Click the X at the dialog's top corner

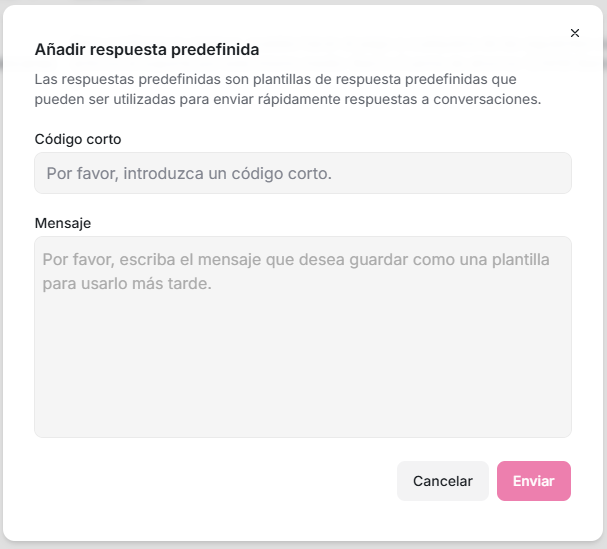(x=575, y=33)
